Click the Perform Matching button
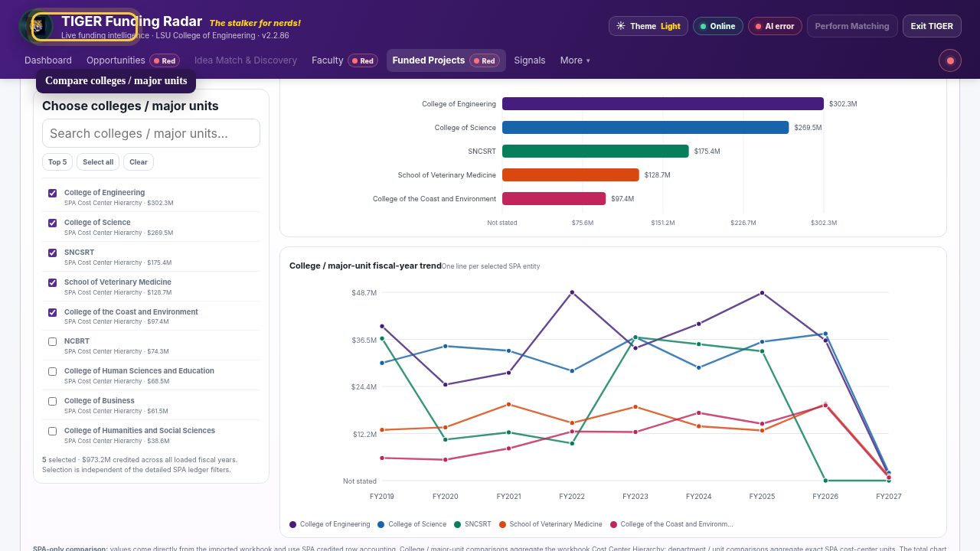The height and width of the screenshot is (551, 980). pos(852,26)
